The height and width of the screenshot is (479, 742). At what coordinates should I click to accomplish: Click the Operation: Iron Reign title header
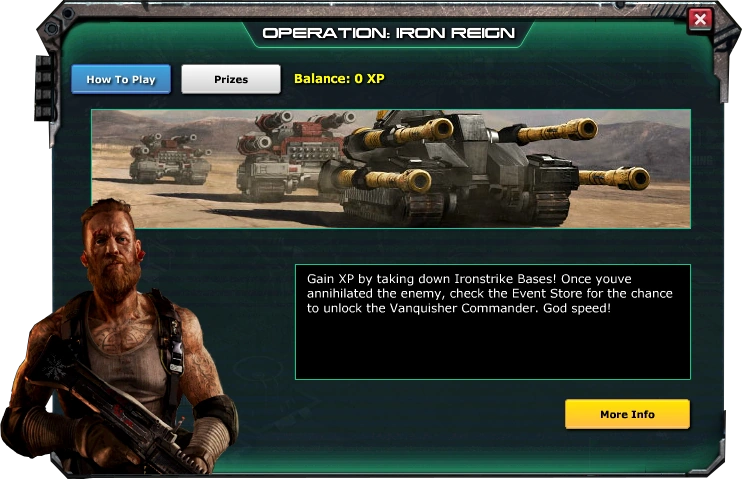pyautogui.click(x=389, y=33)
